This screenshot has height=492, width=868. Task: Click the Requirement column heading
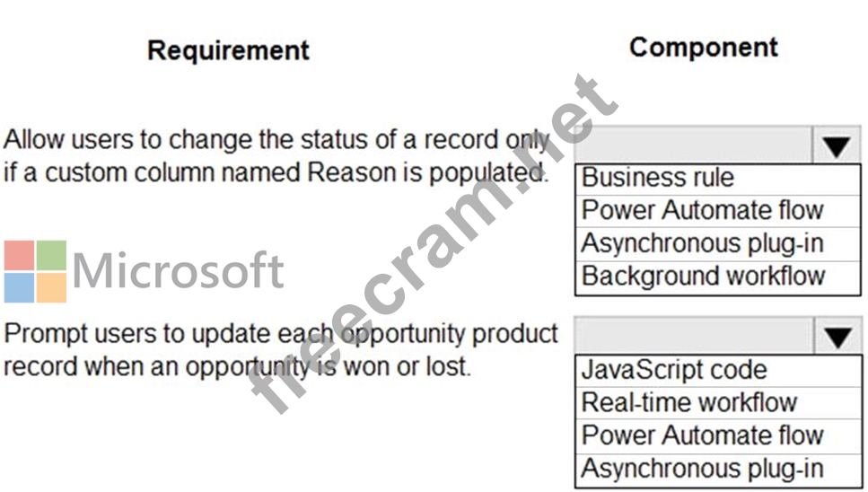click(228, 50)
